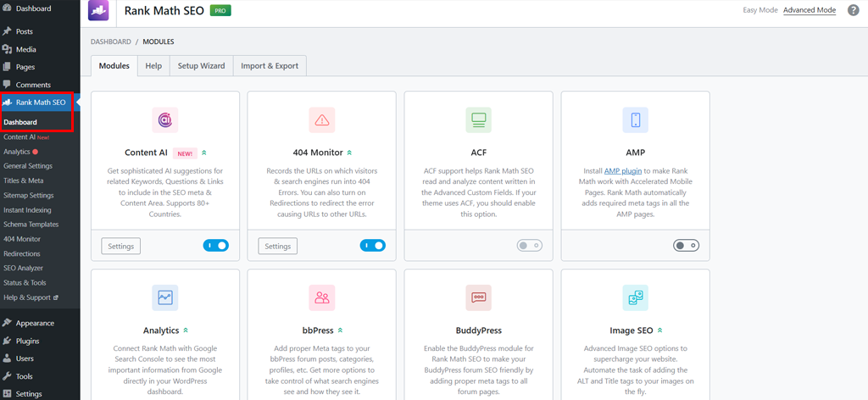Expand the chevron next to Image SEO title
The height and width of the screenshot is (400, 868).
[659, 331]
